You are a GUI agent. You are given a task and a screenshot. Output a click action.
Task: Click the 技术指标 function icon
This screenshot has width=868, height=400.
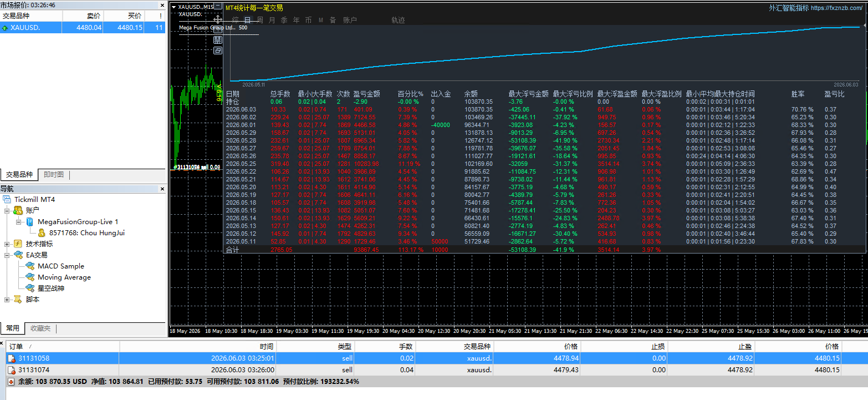point(18,244)
